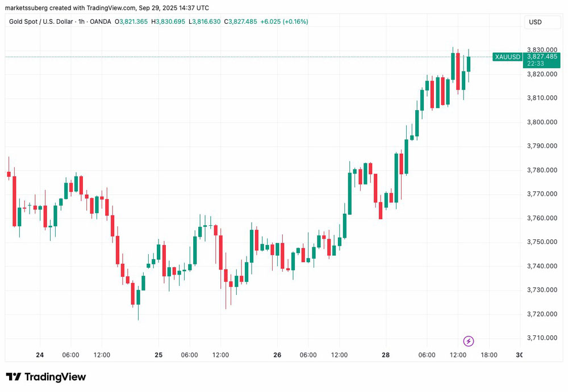Click the date label 24 on time axis
Image resolution: width=568 pixels, height=392 pixels.
pos(40,355)
